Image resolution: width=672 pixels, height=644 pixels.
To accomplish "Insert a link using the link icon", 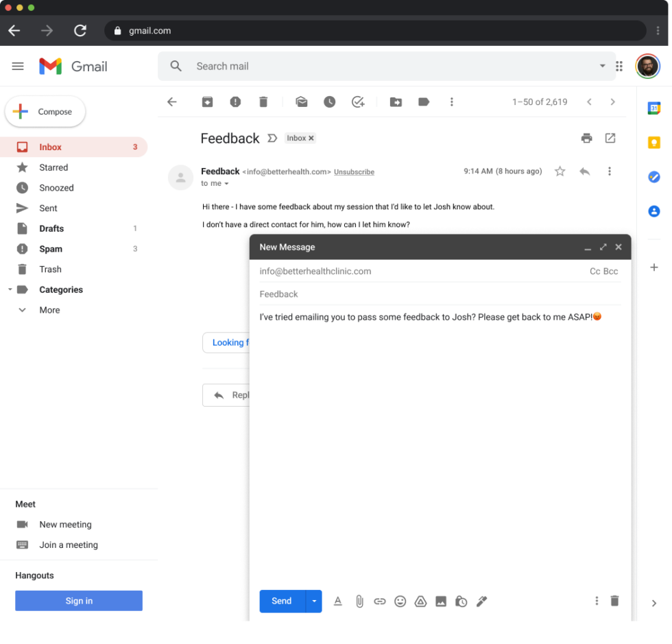I will coord(379,601).
